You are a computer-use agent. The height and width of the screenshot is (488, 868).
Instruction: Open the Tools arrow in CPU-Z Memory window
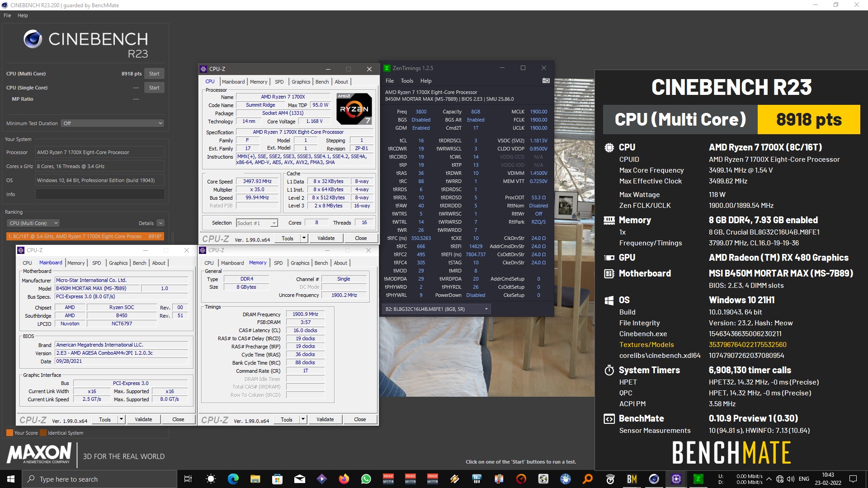(x=303, y=419)
